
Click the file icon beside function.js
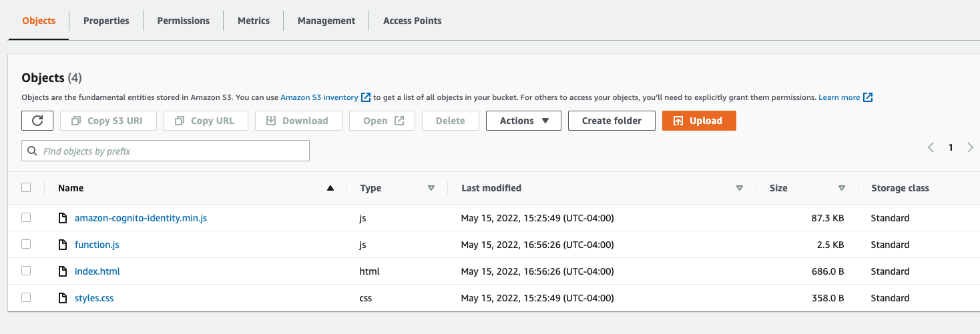[x=63, y=245]
